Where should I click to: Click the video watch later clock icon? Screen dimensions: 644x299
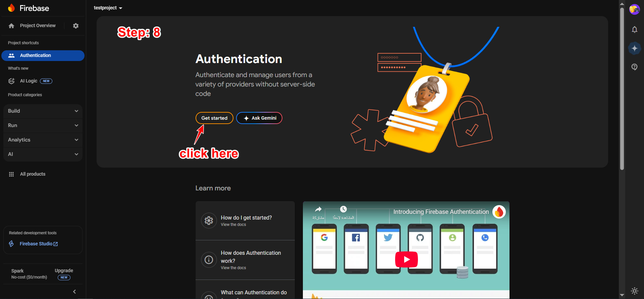tap(343, 210)
